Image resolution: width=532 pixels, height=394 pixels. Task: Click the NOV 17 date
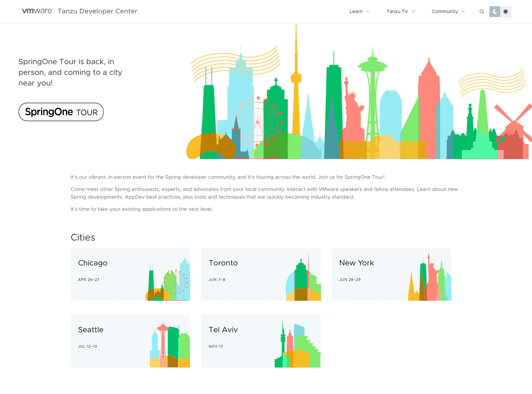coord(216,346)
